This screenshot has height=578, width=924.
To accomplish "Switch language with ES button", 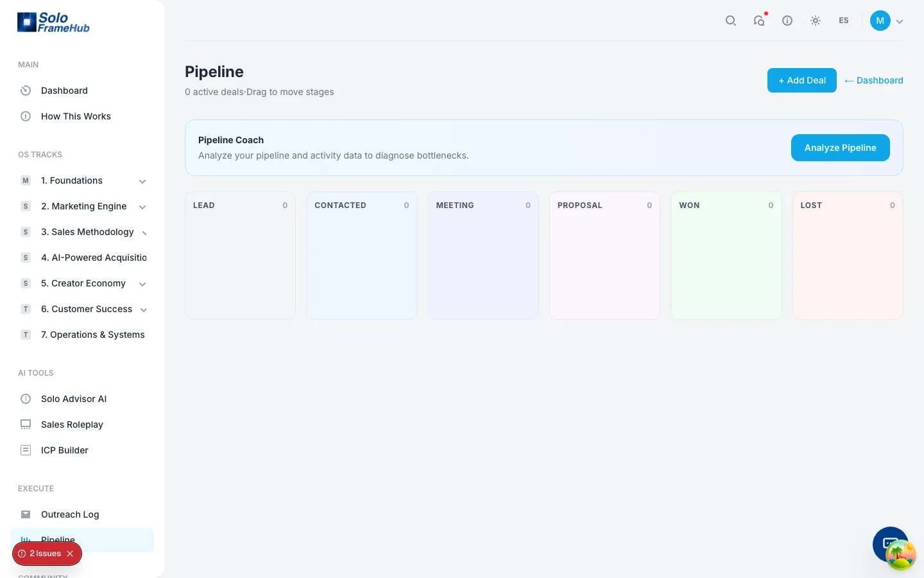I will point(844,21).
